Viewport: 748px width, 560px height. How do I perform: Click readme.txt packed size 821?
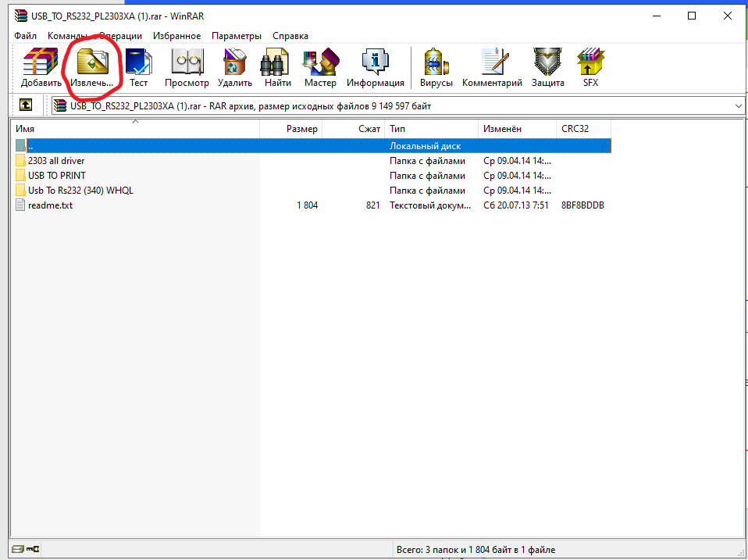pos(373,205)
